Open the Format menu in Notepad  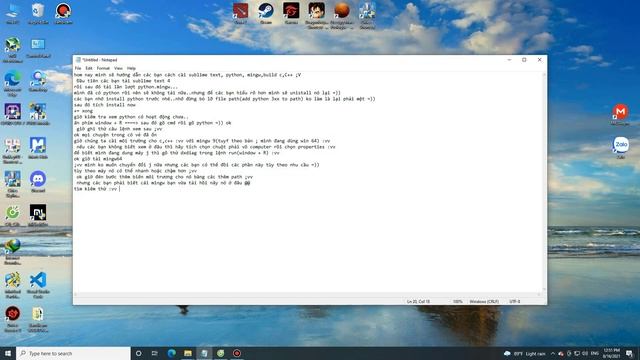click(x=103, y=68)
